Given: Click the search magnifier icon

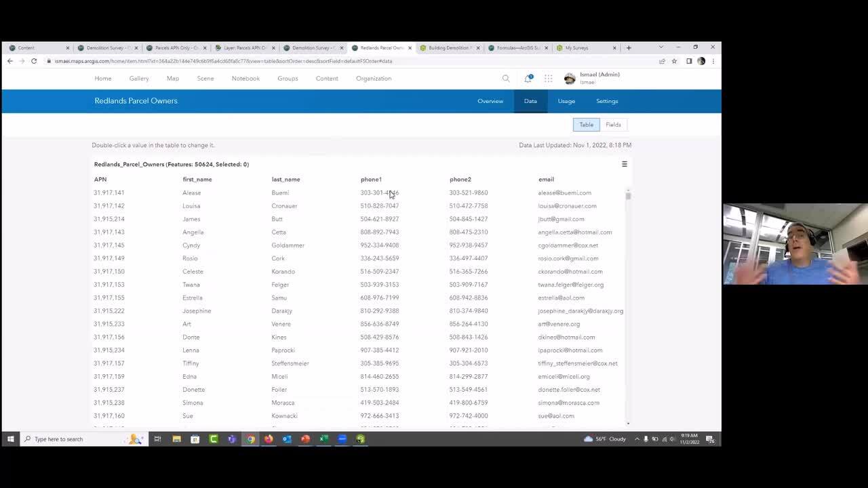Looking at the screenshot, I should [506, 79].
